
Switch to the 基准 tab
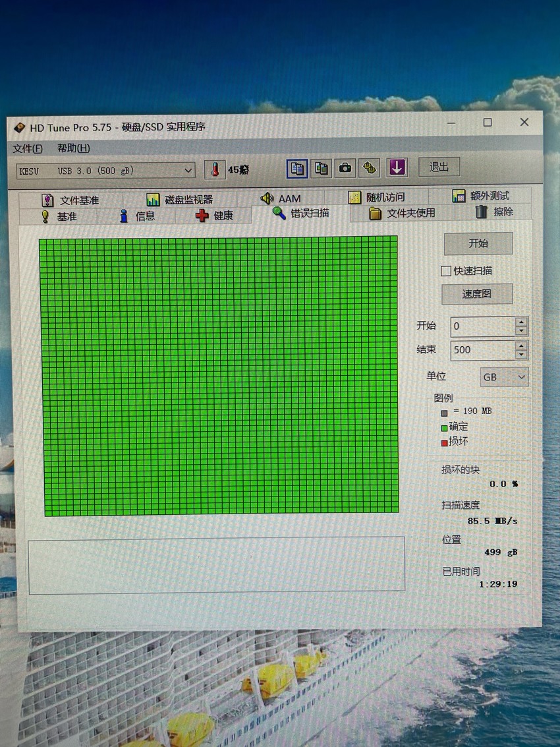pyautogui.click(x=59, y=217)
